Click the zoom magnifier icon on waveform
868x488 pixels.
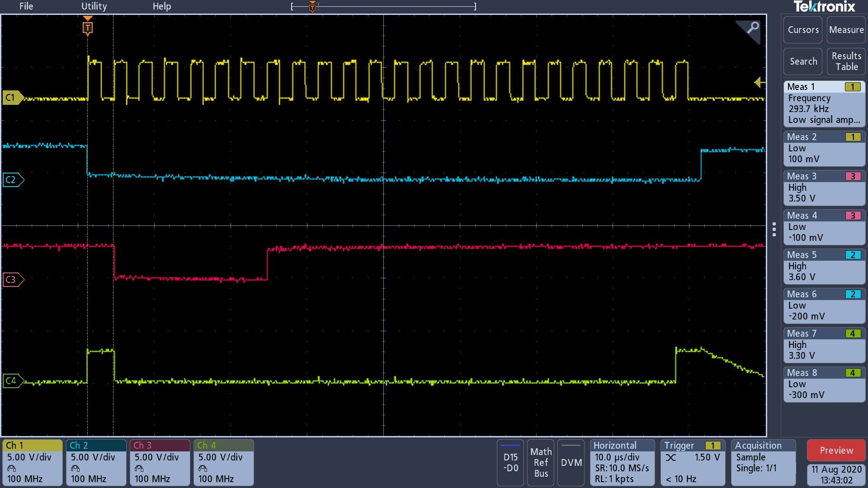752,28
